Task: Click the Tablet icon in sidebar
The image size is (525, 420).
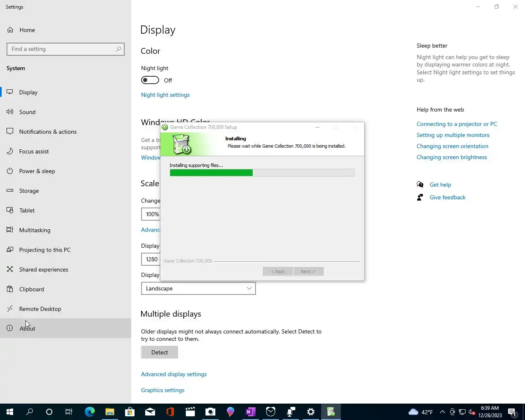Action: (10, 210)
